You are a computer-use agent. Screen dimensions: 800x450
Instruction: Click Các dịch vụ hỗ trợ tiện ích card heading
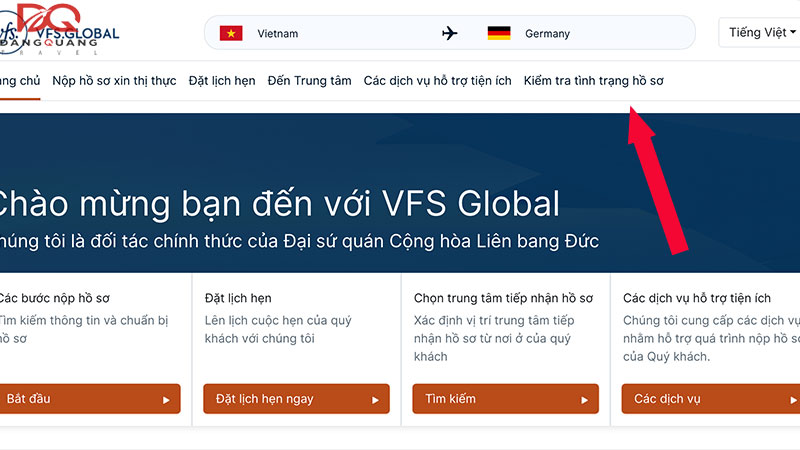pos(697,298)
